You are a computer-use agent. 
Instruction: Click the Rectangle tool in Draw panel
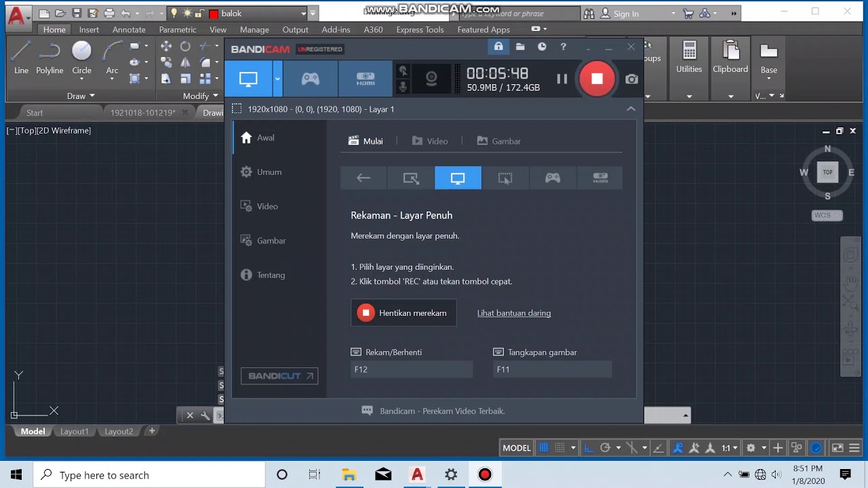[x=134, y=46]
